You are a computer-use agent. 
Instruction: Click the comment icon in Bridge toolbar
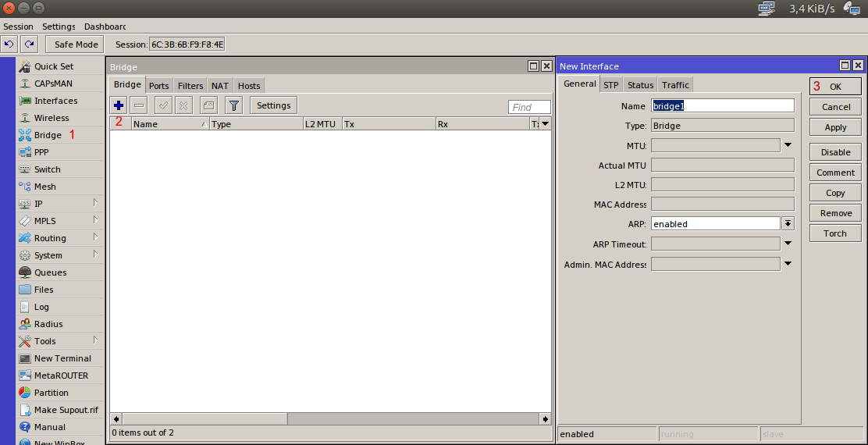pyautogui.click(x=208, y=105)
